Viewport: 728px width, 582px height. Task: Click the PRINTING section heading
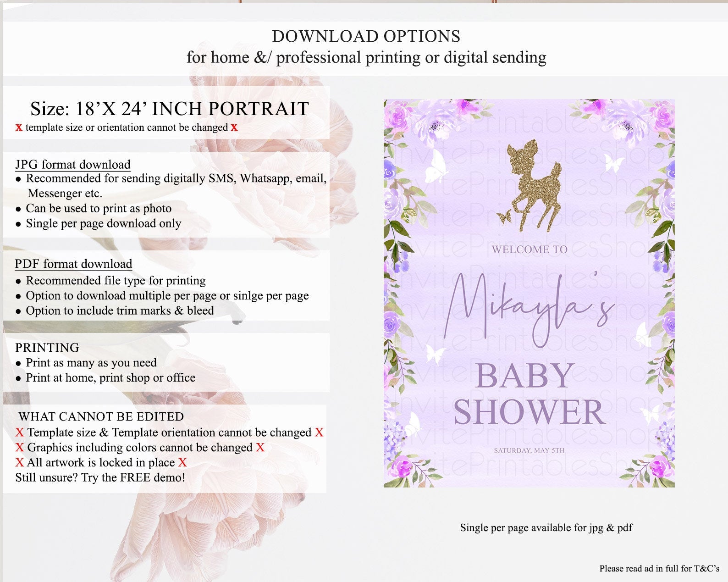coord(47,347)
